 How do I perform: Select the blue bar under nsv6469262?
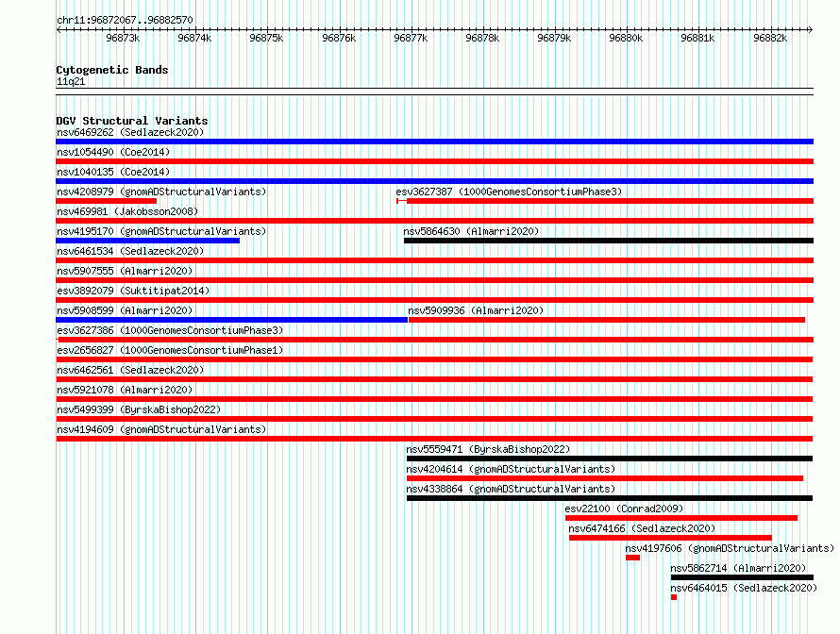pos(434,142)
